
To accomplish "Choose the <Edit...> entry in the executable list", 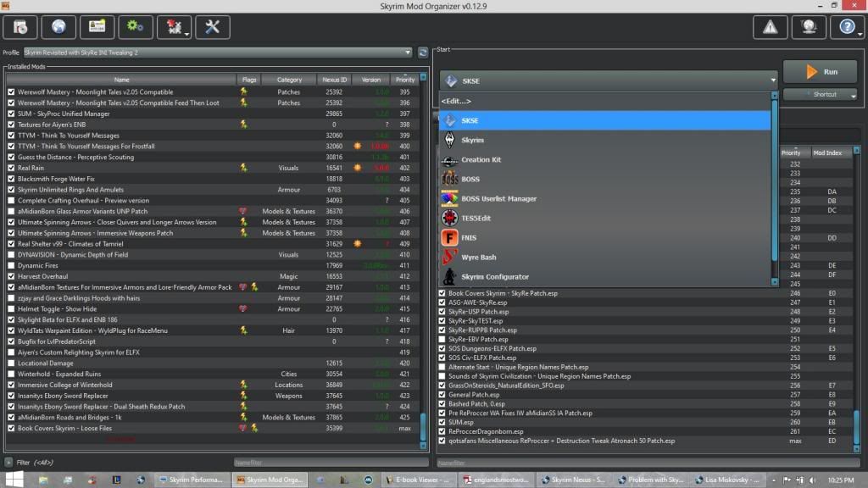I will (x=605, y=102).
